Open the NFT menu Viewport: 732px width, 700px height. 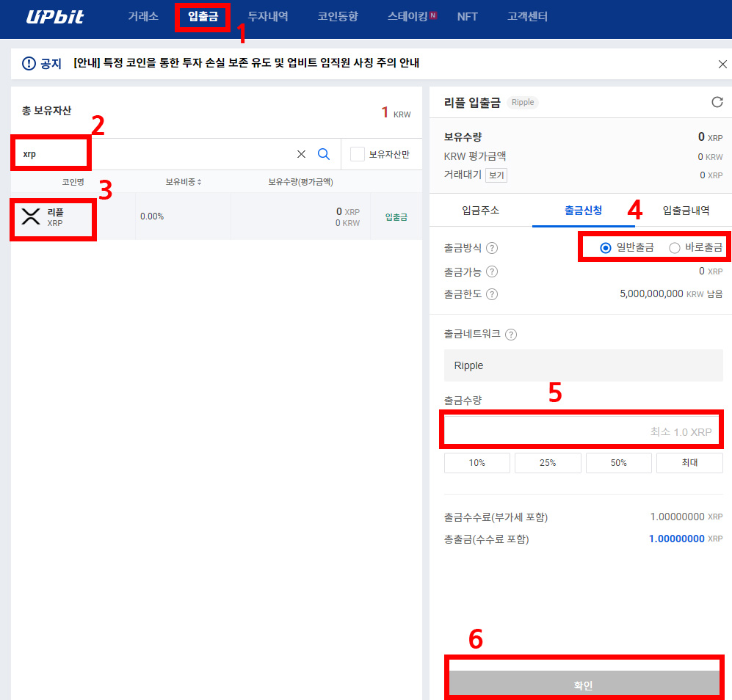(x=467, y=17)
